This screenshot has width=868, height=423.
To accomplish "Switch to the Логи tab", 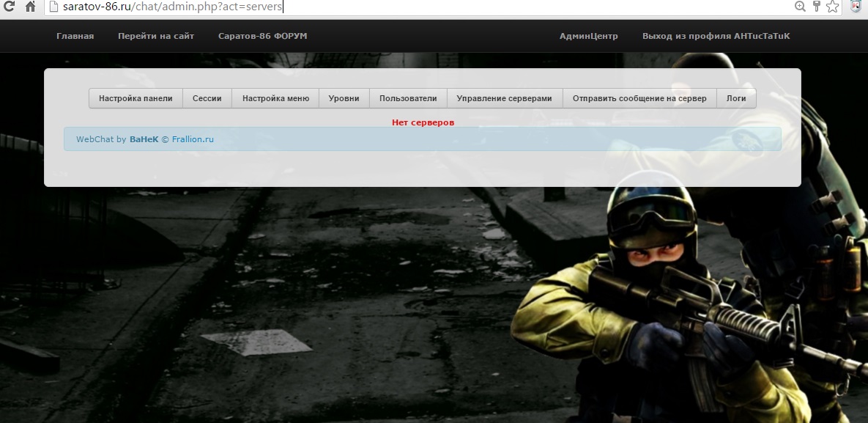I will pos(736,98).
